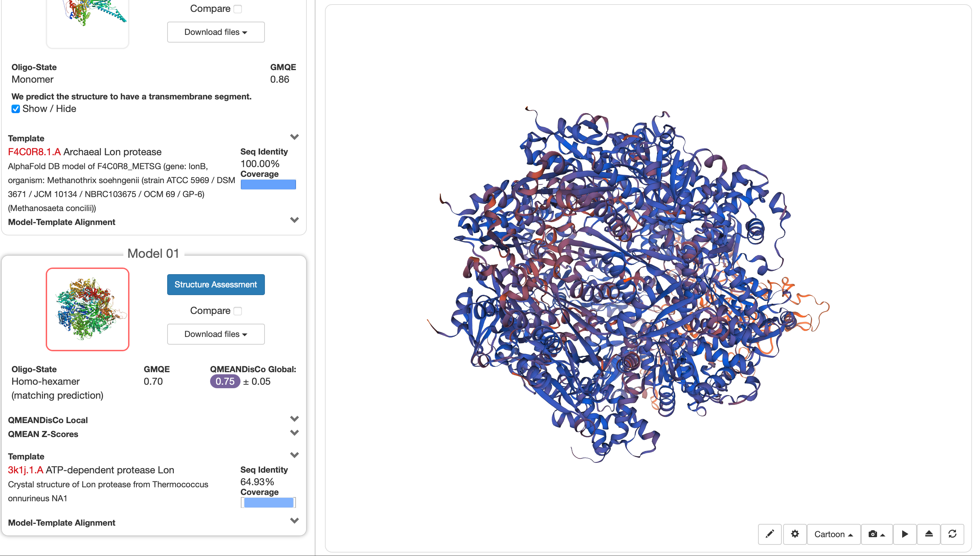Open the Cartoon representation dropdown

(x=834, y=534)
